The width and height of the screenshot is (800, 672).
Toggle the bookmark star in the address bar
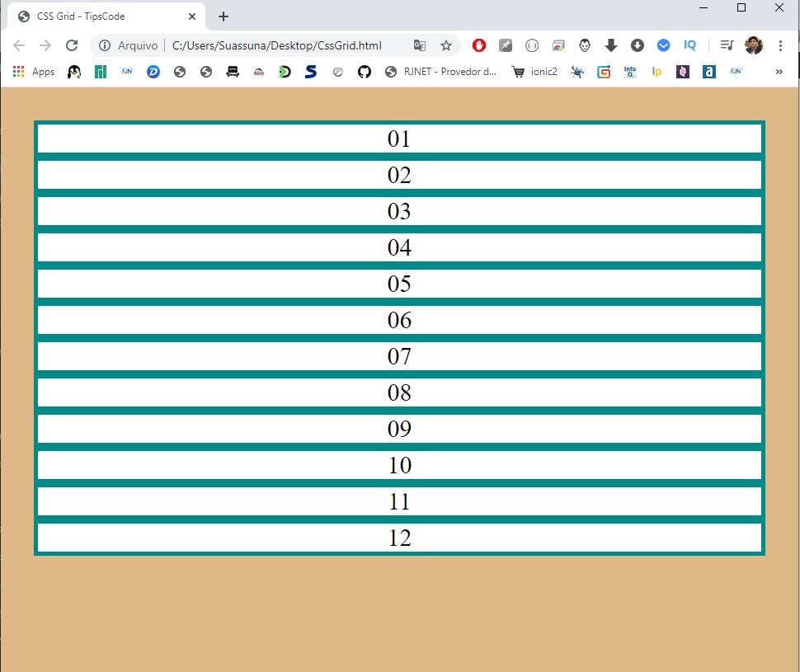click(446, 45)
